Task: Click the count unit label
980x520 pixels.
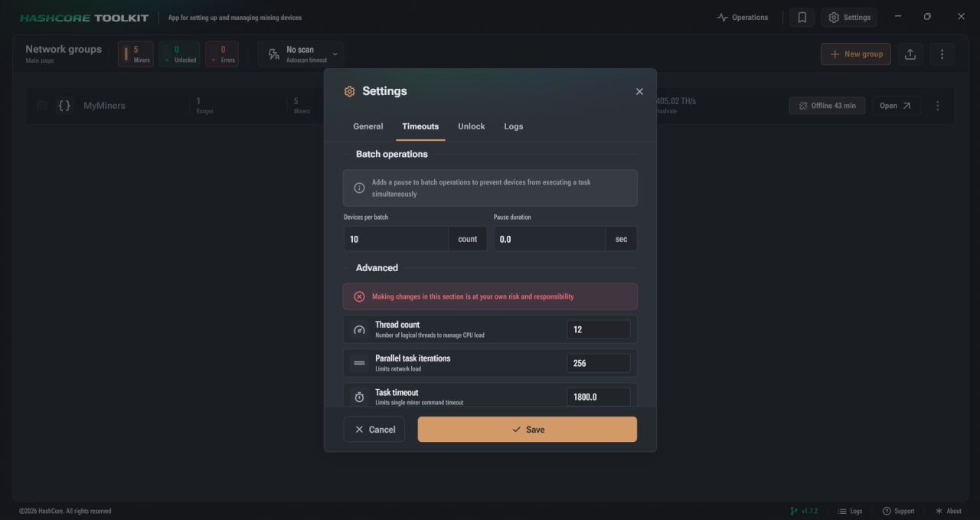Action: (468, 239)
